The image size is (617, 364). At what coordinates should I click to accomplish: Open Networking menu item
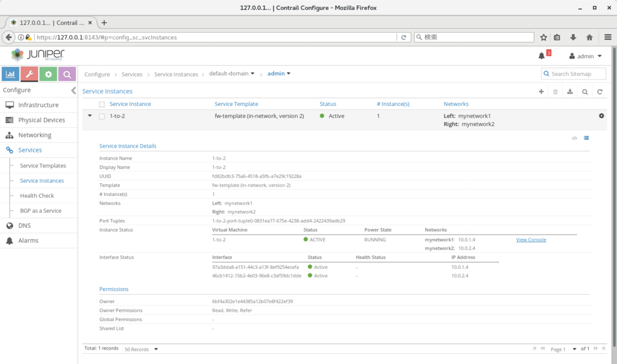point(39,135)
